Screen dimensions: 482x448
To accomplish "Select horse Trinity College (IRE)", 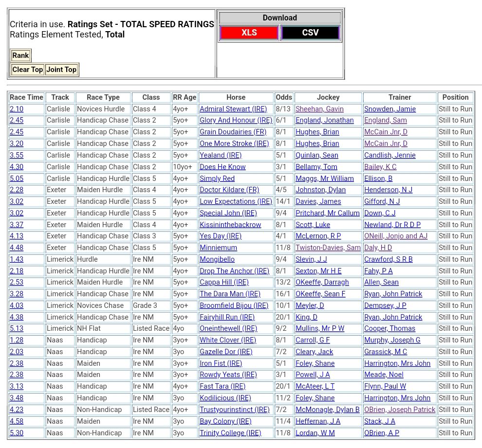I will pyautogui.click(x=230, y=433).
